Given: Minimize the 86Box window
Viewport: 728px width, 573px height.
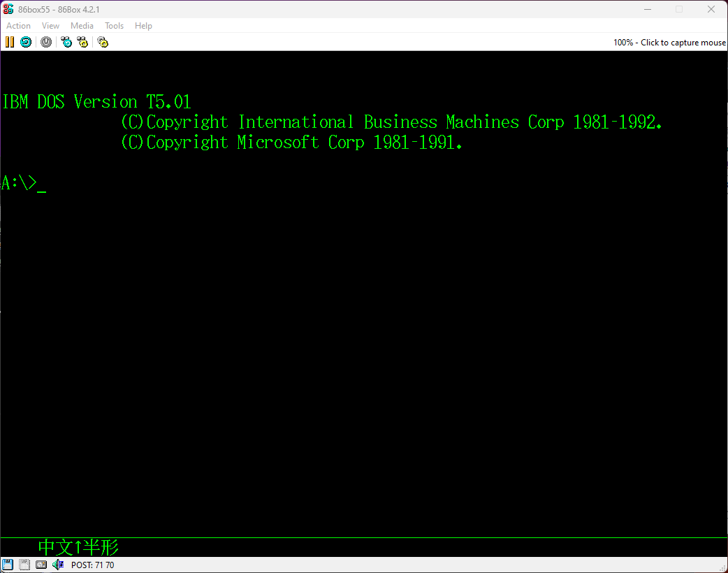Looking at the screenshot, I should [x=648, y=9].
